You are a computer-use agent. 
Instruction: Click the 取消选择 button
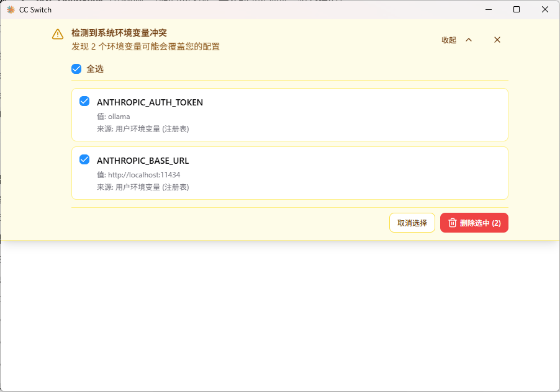point(412,223)
